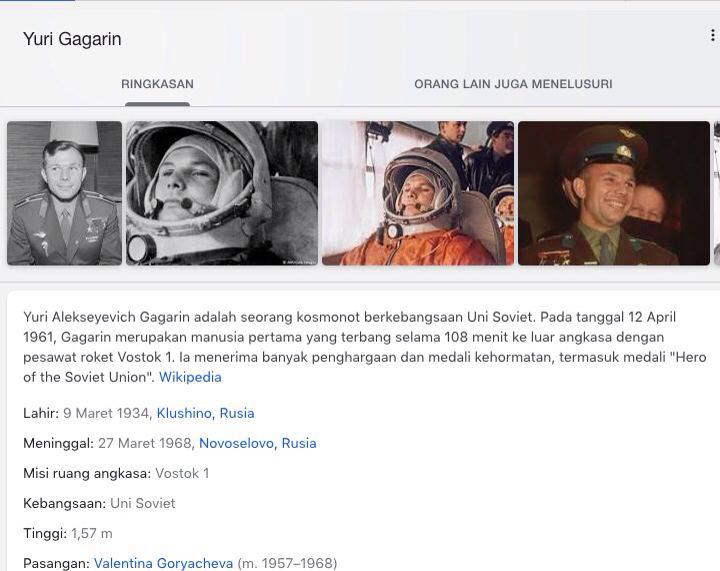View the black-and-white helmet close-up photo
Image resolution: width=720 pixels, height=571 pixels.
(x=222, y=193)
